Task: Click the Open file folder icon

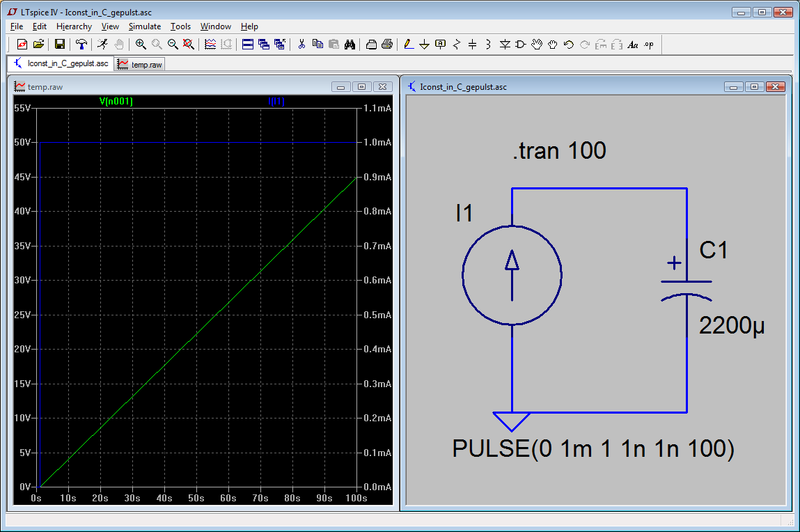Action: point(38,45)
